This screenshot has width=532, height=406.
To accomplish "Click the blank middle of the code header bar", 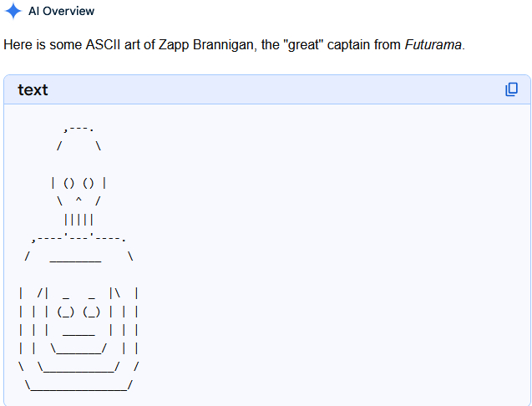I will [x=267, y=89].
